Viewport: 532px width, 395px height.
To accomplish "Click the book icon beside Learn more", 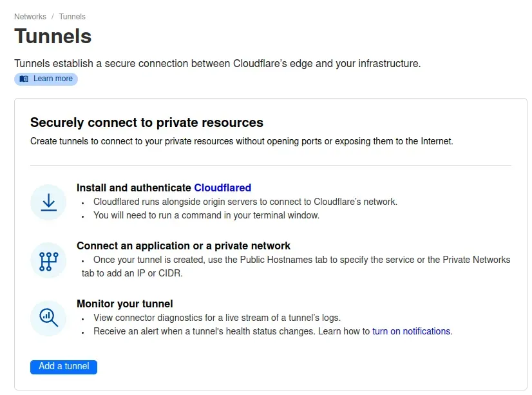I will (x=24, y=79).
